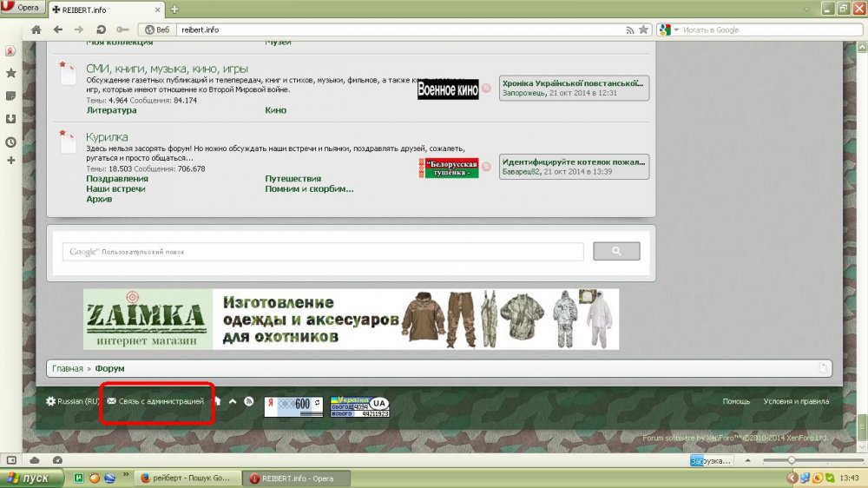
Task: Open zoom options arrow beside slider
Action: pyautogui.click(x=748, y=460)
